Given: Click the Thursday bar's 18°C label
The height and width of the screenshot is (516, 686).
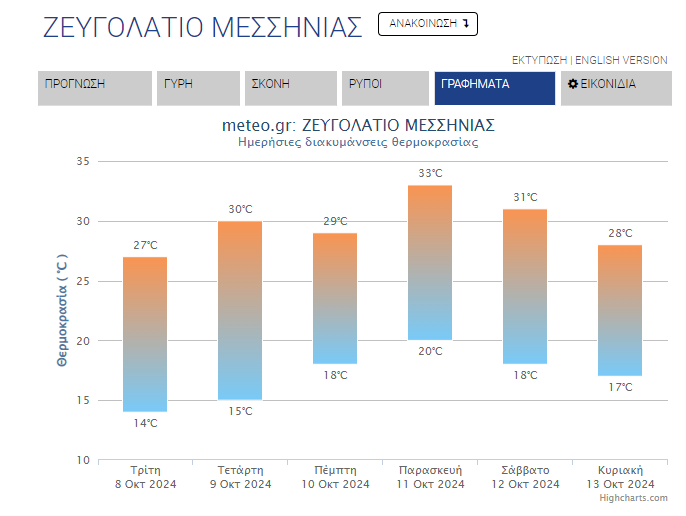Looking at the screenshot, I should point(335,376).
